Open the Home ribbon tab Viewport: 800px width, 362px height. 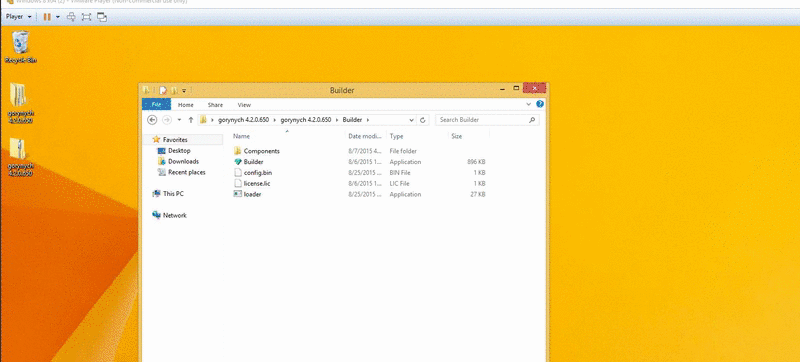(x=186, y=105)
